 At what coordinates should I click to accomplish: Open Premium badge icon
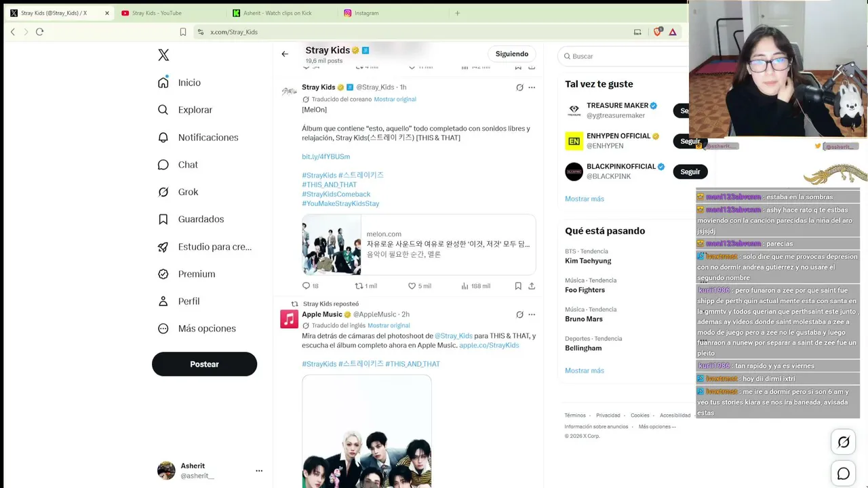[163, 274]
